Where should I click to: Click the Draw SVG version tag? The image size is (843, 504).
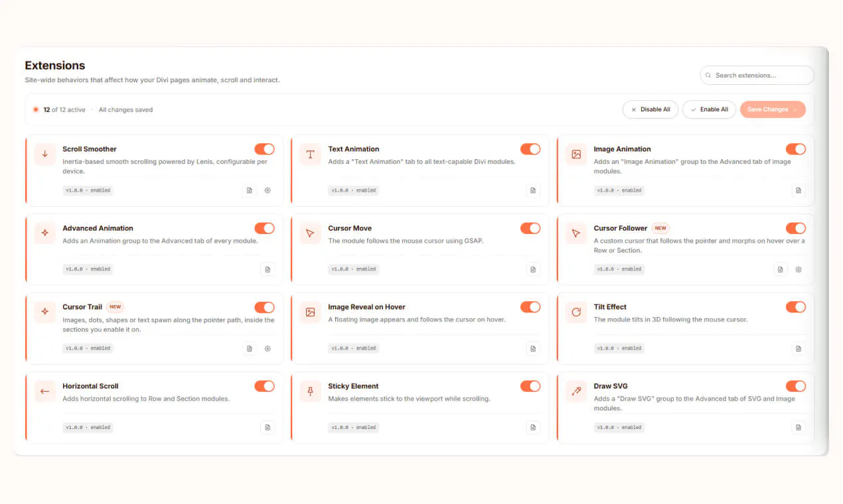(619, 427)
